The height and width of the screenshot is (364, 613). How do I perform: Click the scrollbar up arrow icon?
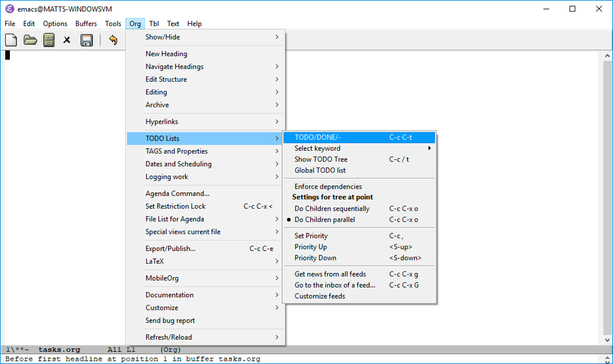607,54
